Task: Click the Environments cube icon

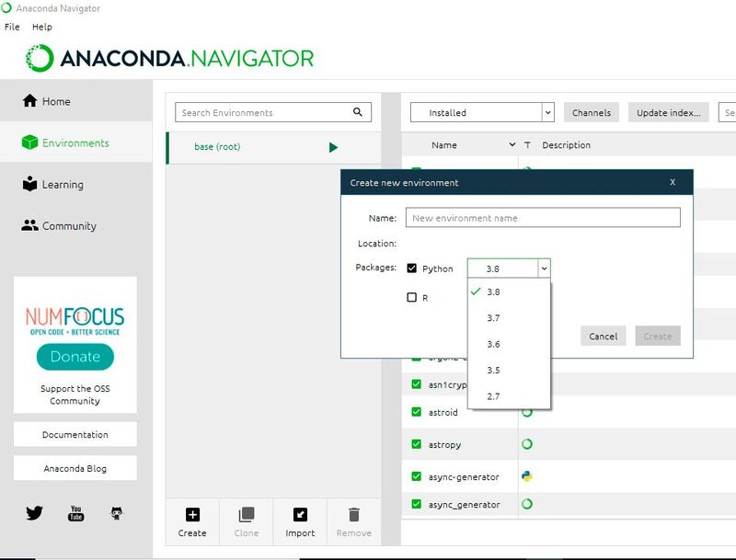Action: tap(29, 143)
